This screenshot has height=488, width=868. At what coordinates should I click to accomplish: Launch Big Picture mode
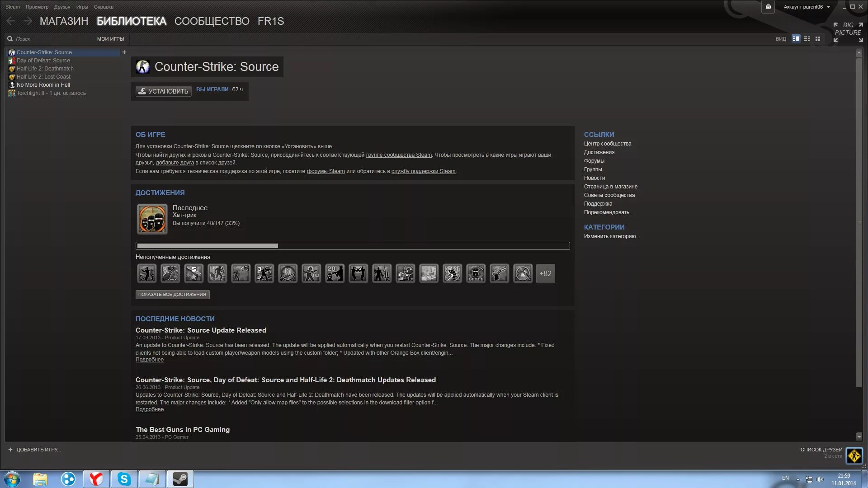[x=848, y=33]
